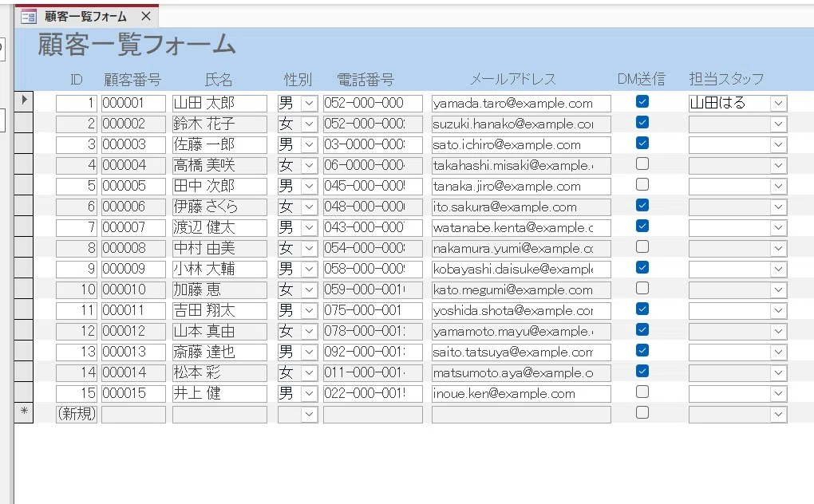Open 性別 dropdown in the 新規 row
Viewport: 814px width, 504px height.
[x=310, y=415]
